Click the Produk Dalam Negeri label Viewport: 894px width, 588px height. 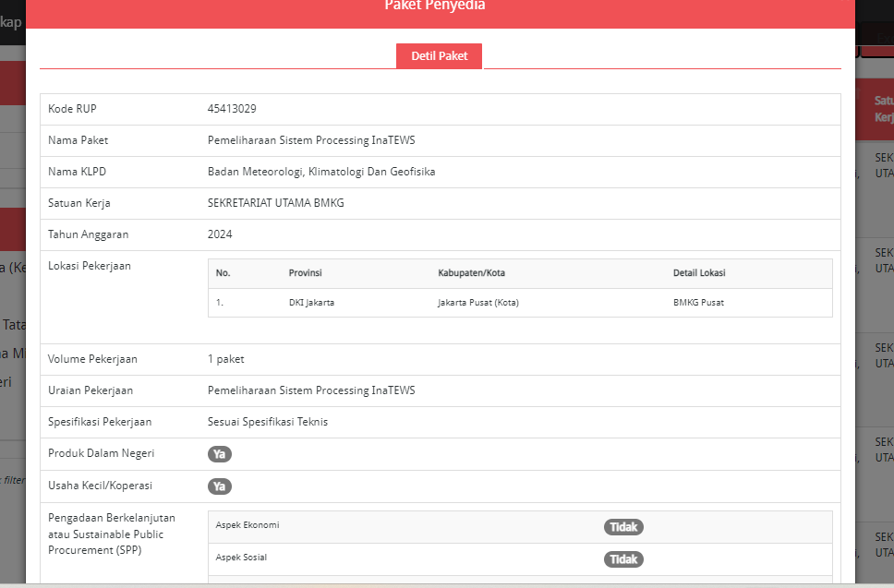click(x=101, y=453)
